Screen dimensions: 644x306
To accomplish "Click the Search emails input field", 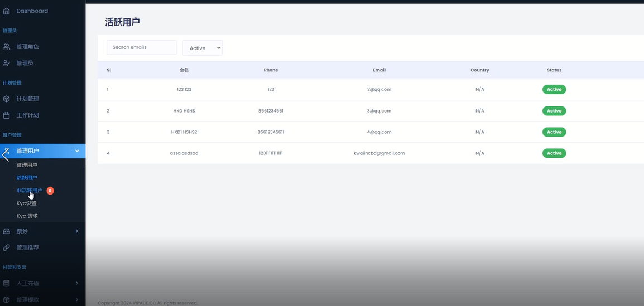I will coord(142,47).
